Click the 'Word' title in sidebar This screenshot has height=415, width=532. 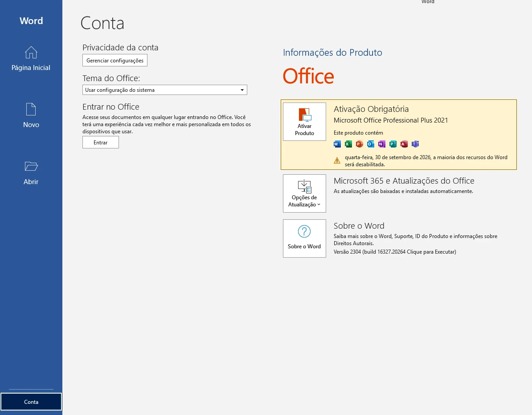click(31, 21)
